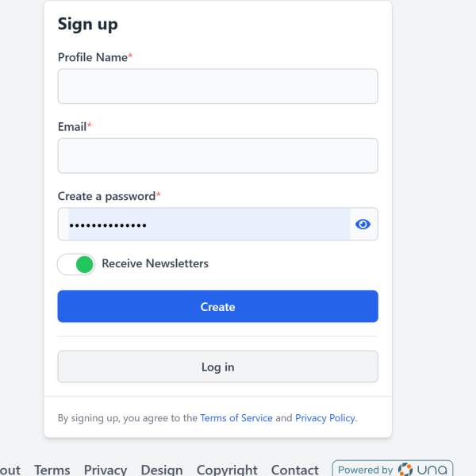Viewport: 476px width, 476px height.
Task: Click the Receive Newsletters label text
Action: tap(155, 263)
